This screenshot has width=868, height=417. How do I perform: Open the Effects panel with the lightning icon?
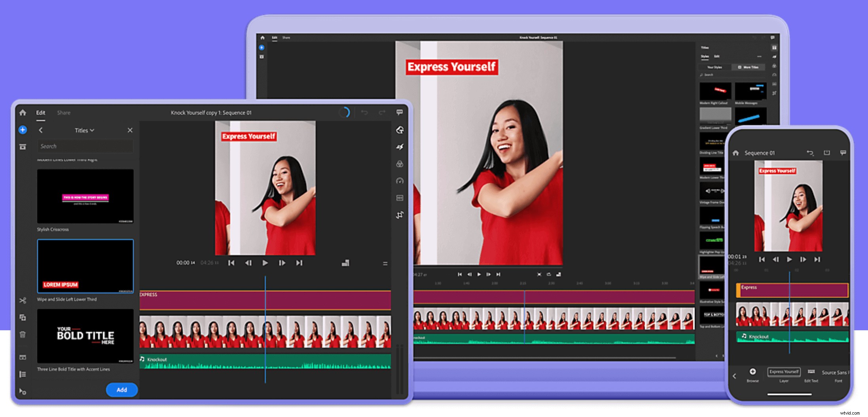point(400,147)
